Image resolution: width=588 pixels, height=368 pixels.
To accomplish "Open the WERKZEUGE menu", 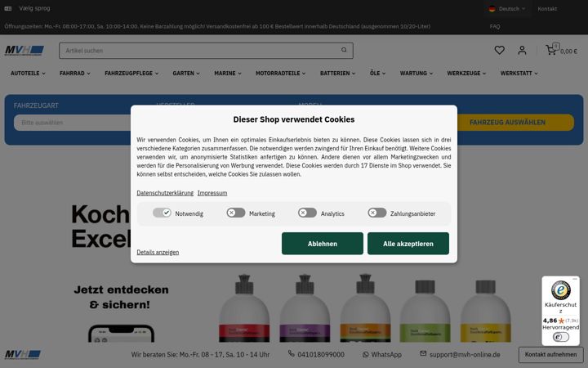I will coord(466,74).
